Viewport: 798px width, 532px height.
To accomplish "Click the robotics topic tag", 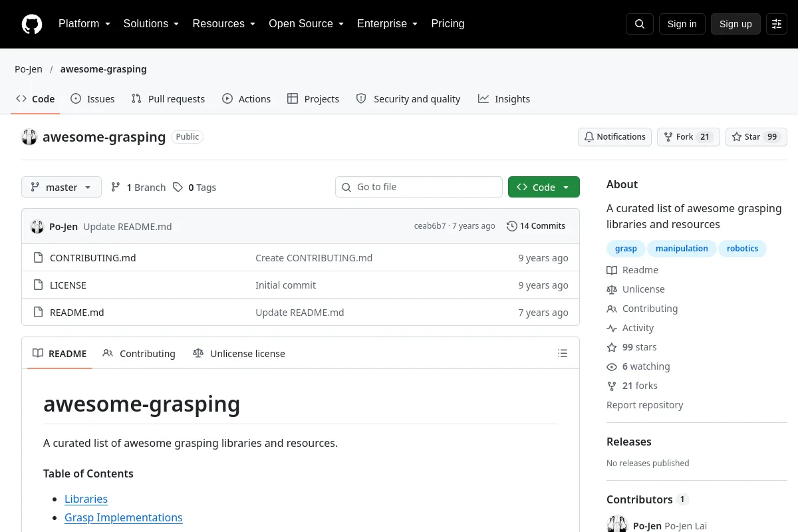I will 742,249.
